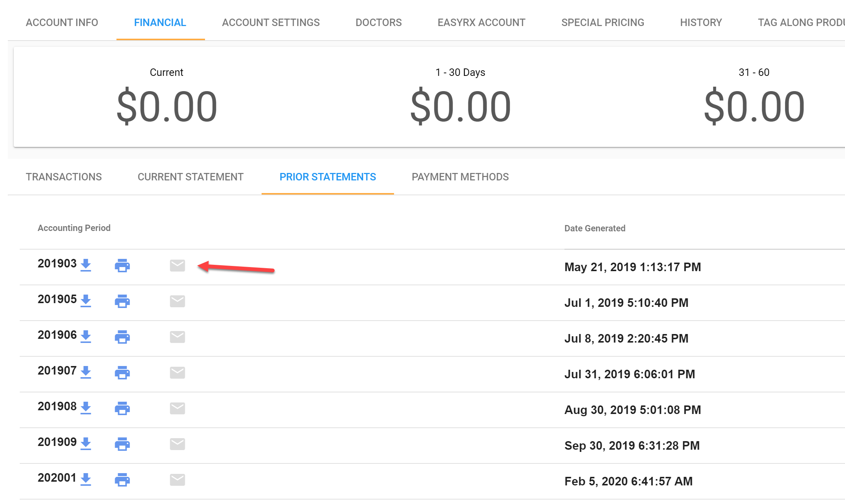Open the Current Statement sub-tab
Screen dimensions: 845x504
(x=191, y=177)
